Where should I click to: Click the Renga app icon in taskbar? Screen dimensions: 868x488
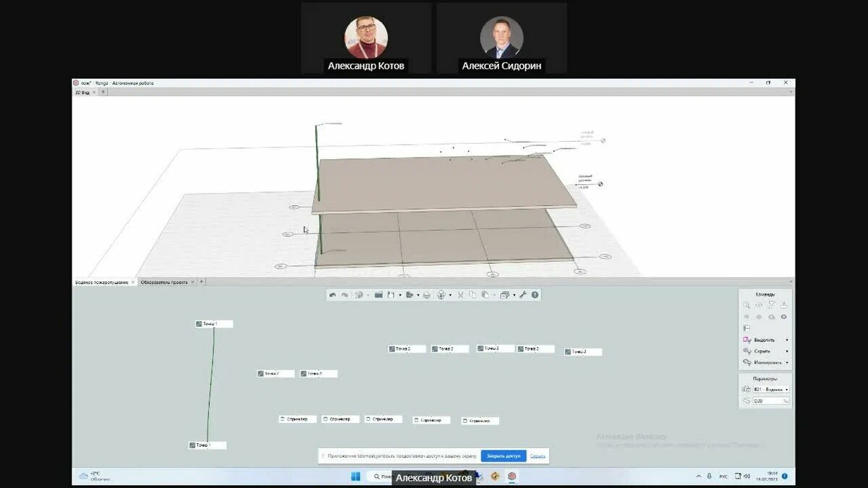coord(512,476)
